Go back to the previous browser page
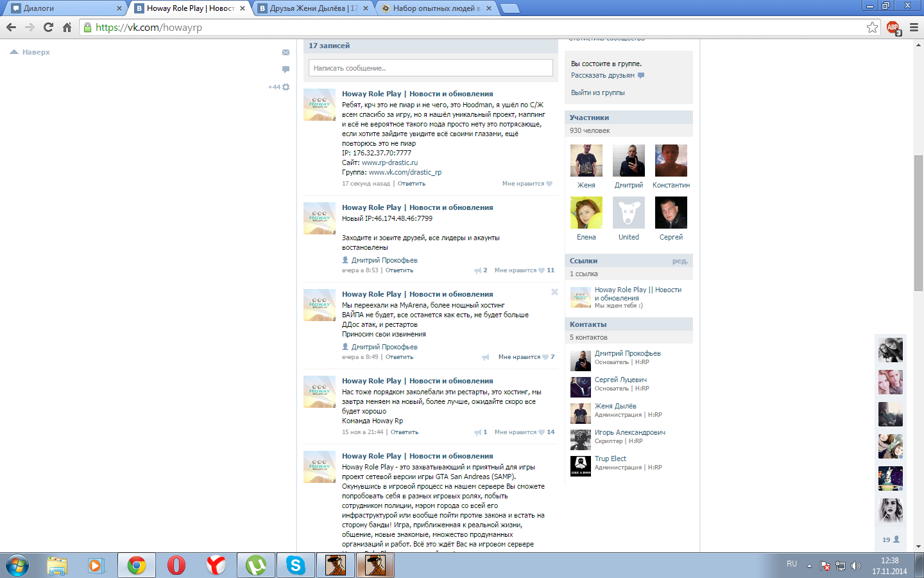The image size is (924, 578). click(x=11, y=27)
